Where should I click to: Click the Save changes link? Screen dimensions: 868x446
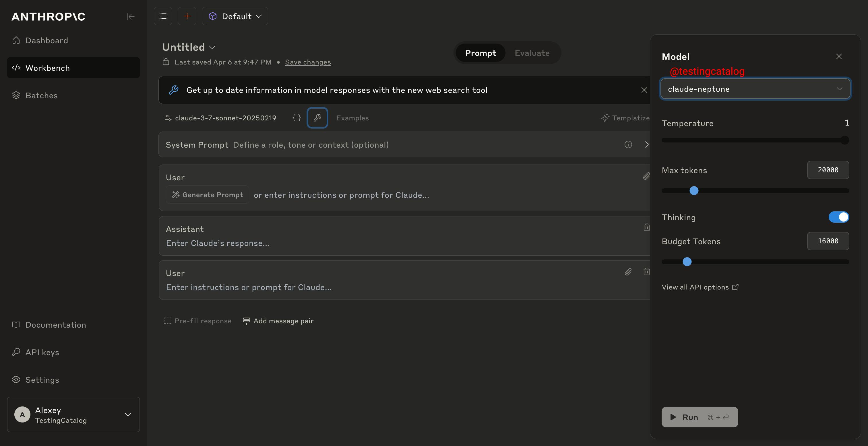click(308, 62)
